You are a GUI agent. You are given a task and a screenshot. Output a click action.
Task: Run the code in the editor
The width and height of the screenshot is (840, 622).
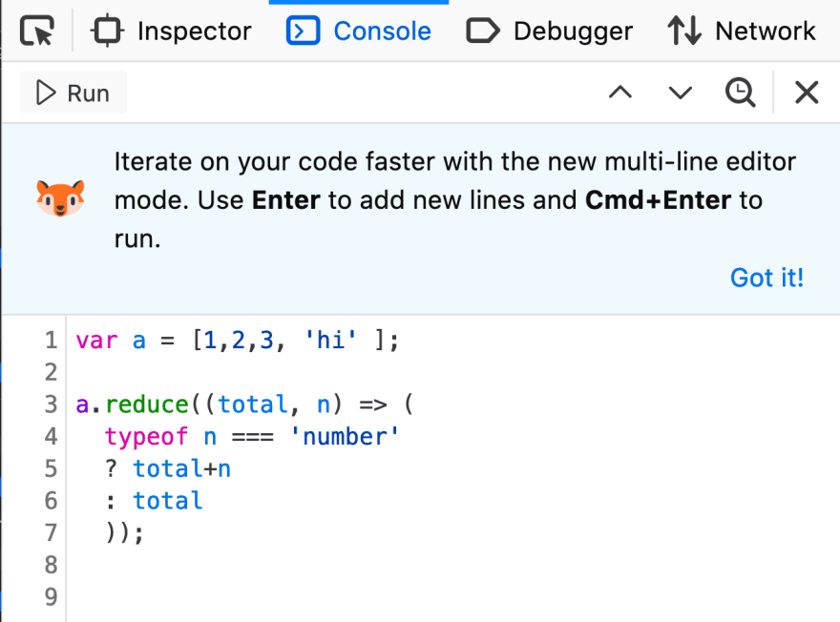[73, 93]
